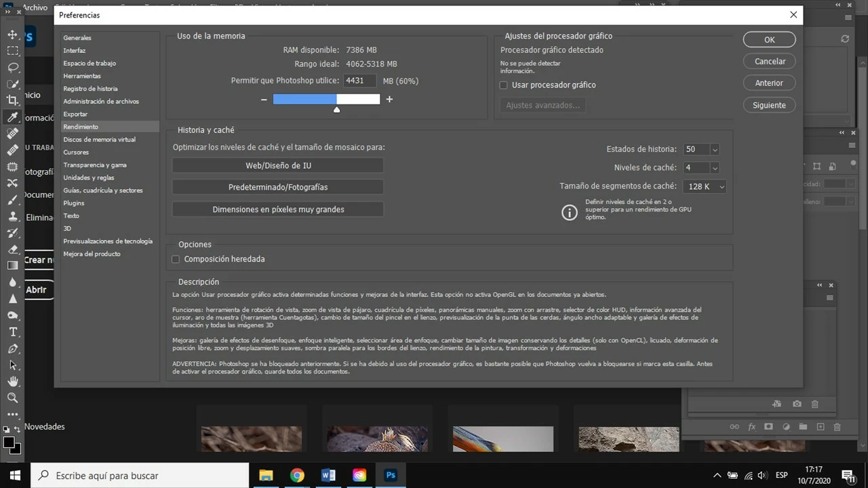868x488 pixels.
Task: Select the Sharpen triangle tool
Action: coord(12,299)
